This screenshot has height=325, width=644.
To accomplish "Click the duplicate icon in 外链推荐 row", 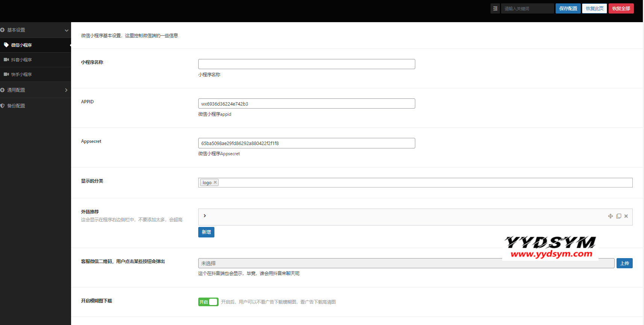I will click(618, 216).
